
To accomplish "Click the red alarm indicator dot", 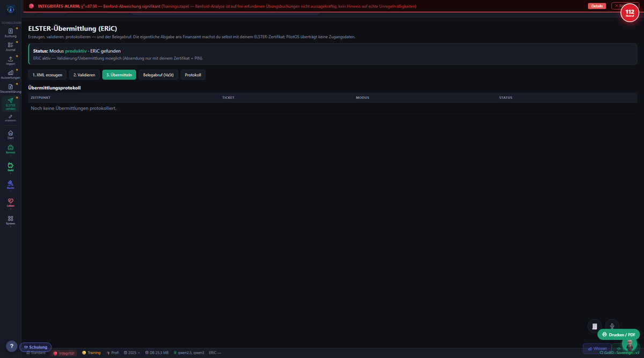I will 31,6.
